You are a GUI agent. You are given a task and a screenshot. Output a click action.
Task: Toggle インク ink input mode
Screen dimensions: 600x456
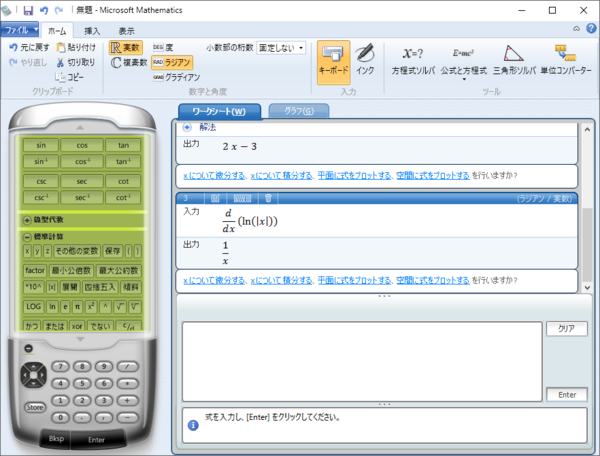[365, 60]
